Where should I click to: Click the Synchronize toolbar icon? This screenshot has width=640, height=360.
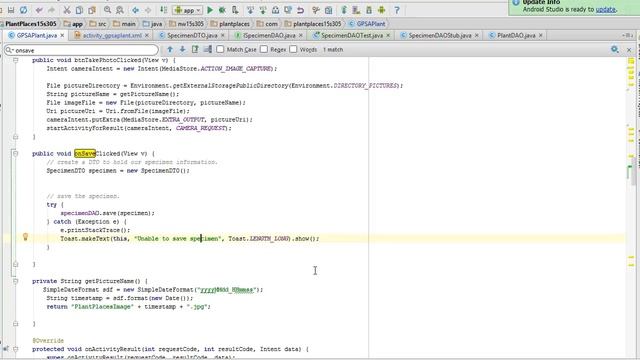(x=24, y=10)
